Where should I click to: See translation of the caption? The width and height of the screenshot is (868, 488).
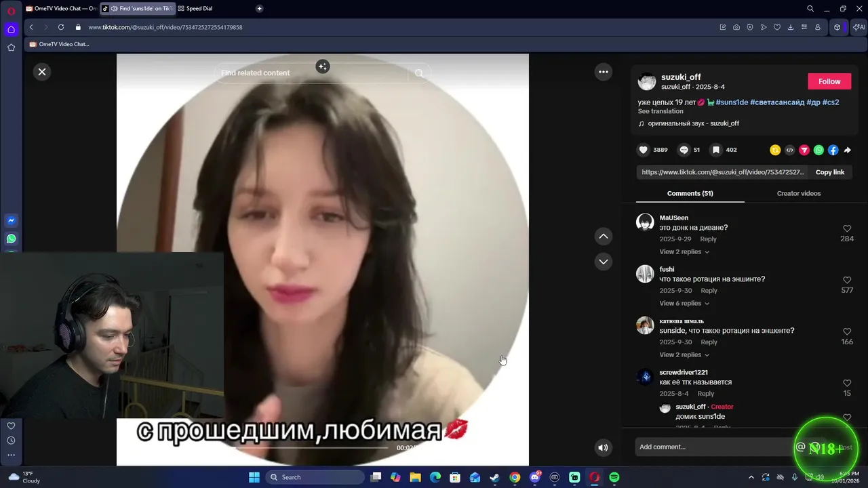(660, 111)
